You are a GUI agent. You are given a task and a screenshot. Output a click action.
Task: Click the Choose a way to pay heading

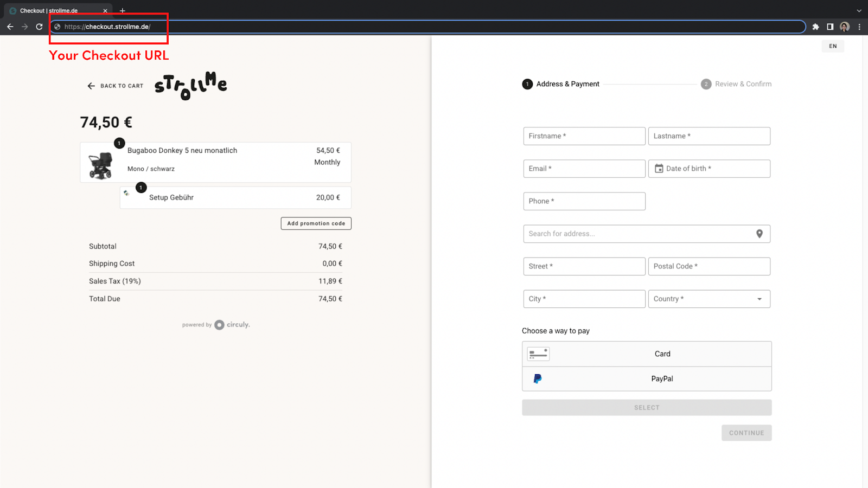click(x=556, y=331)
